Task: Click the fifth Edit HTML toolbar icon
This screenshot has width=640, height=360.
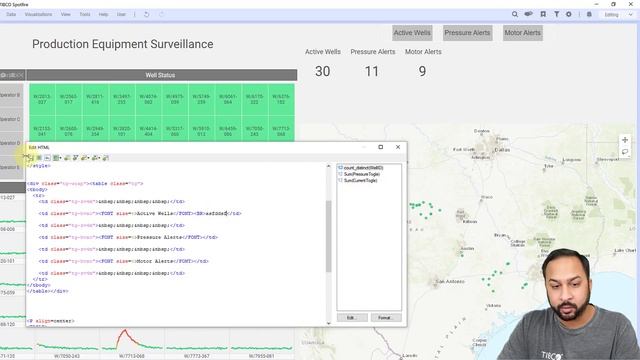Action: pos(67,158)
